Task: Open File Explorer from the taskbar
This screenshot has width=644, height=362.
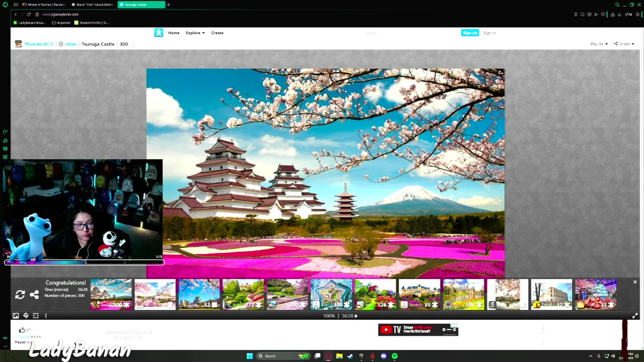Action: (x=339, y=356)
